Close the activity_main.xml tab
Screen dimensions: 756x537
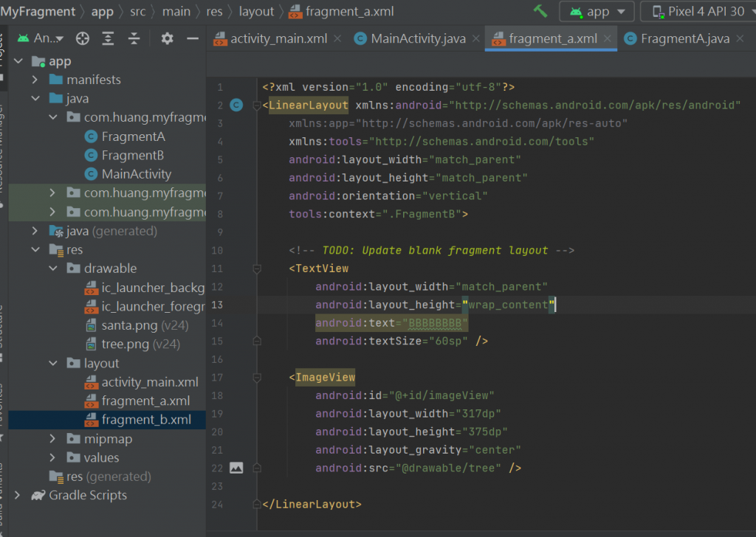coord(337,38)
